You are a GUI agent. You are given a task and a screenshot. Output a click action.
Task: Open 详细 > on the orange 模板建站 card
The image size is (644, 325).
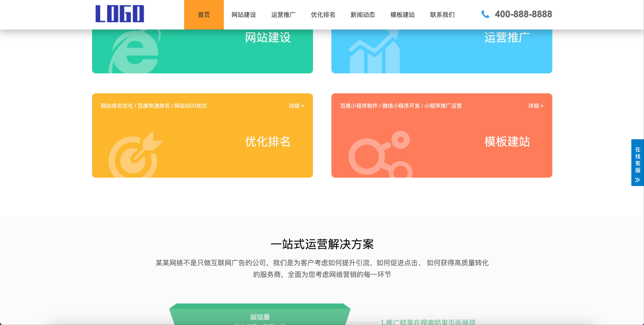pos(535,106)
